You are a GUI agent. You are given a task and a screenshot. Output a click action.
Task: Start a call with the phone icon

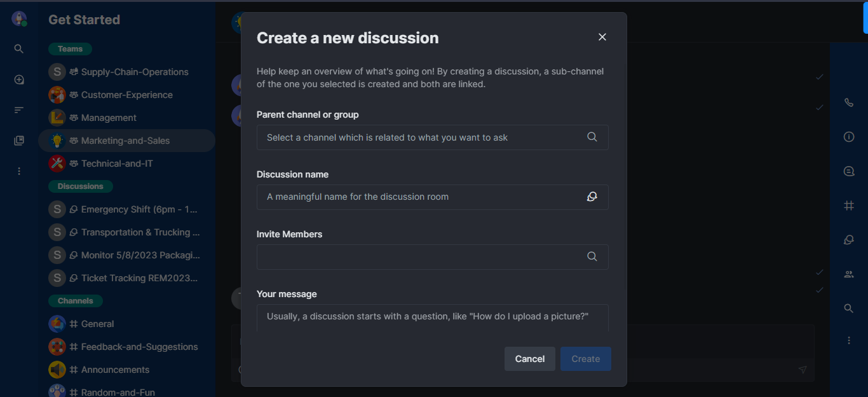(848, 102)
